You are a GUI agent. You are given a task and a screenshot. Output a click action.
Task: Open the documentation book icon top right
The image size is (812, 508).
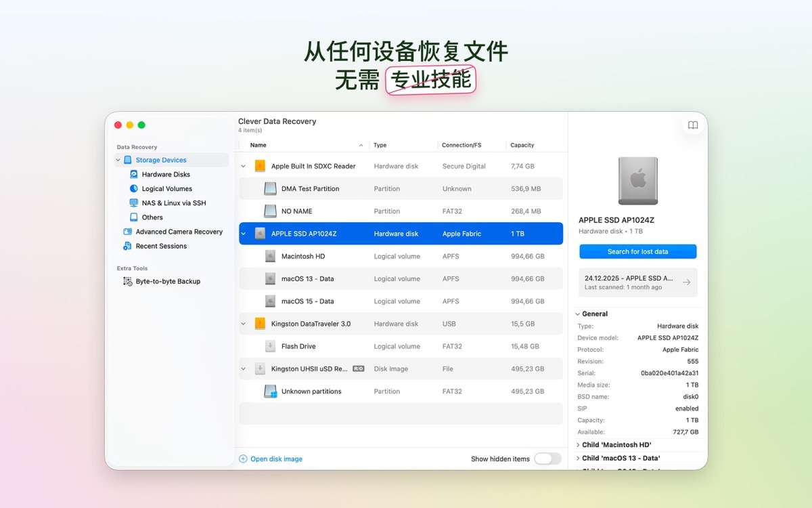tap(692, 125)
